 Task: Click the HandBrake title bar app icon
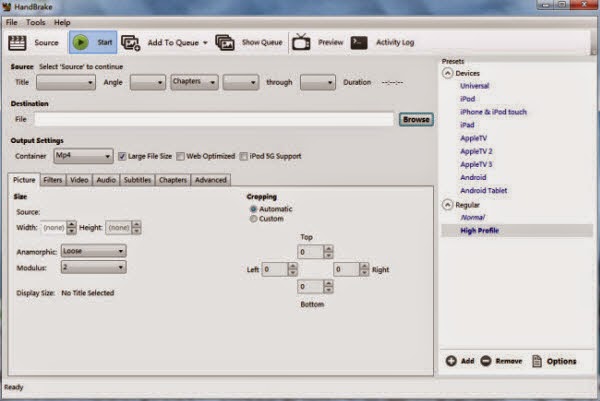[x=6, y=7]
